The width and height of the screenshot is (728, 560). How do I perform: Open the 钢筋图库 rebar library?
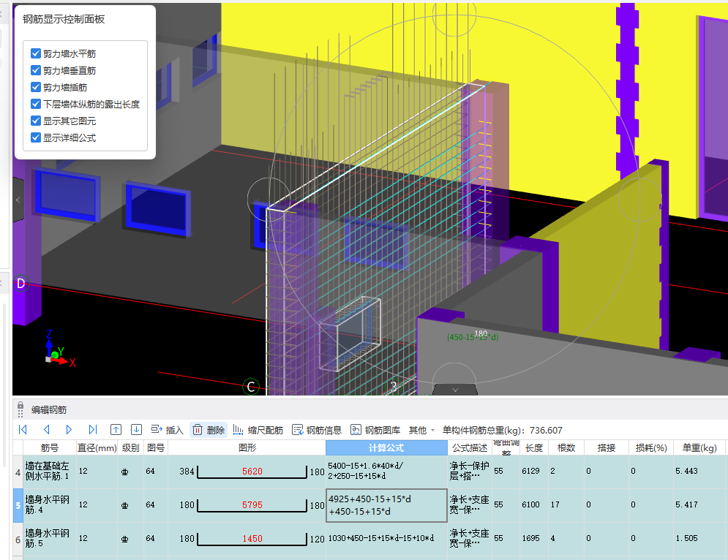pos(375,430)
